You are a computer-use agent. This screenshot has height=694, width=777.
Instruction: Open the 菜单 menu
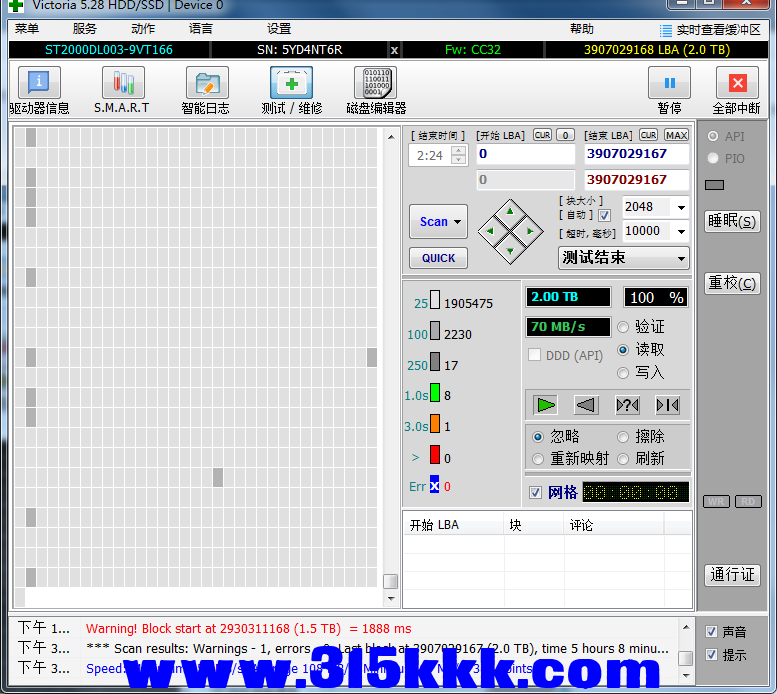[x=27, y=29]
